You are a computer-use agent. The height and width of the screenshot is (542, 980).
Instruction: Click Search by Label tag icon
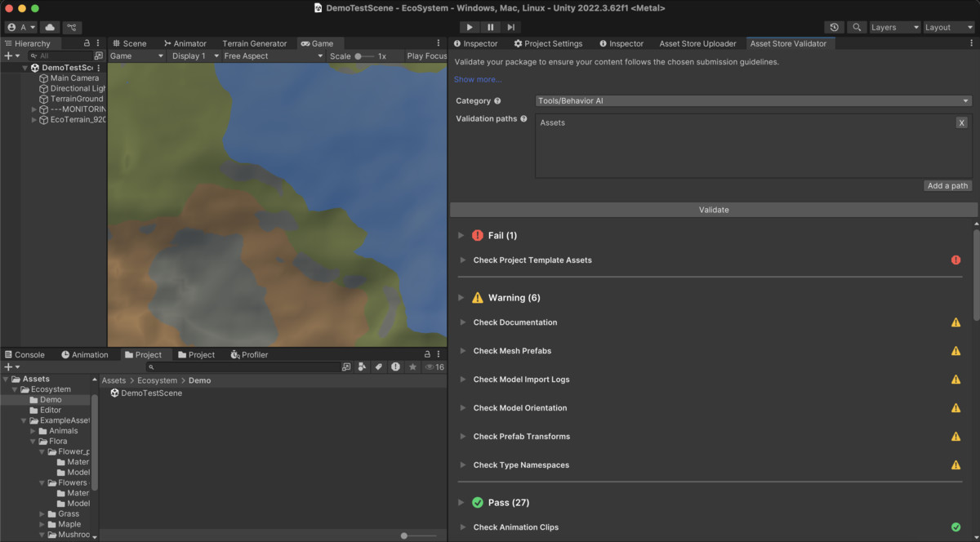379,367
